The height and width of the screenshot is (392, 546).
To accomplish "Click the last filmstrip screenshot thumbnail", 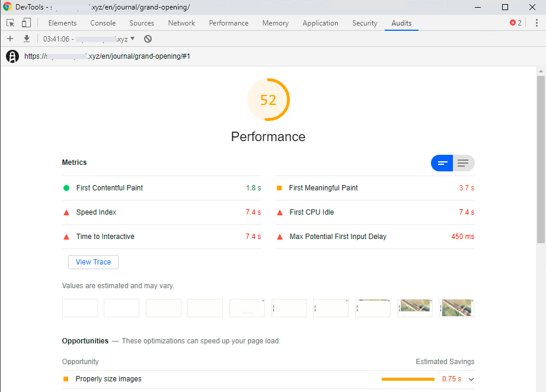I will pos(456,308).
